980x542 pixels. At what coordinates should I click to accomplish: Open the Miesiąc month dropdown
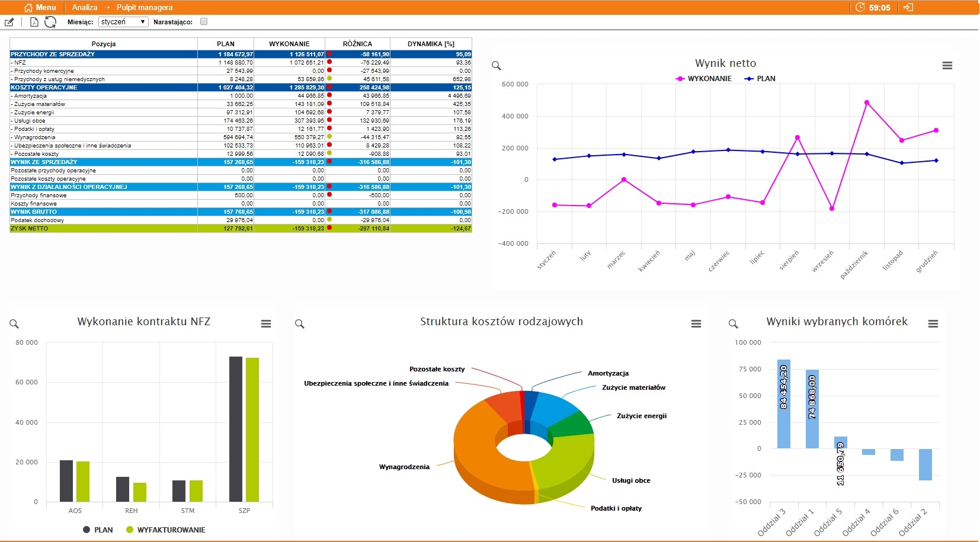(x=123, y=22)
